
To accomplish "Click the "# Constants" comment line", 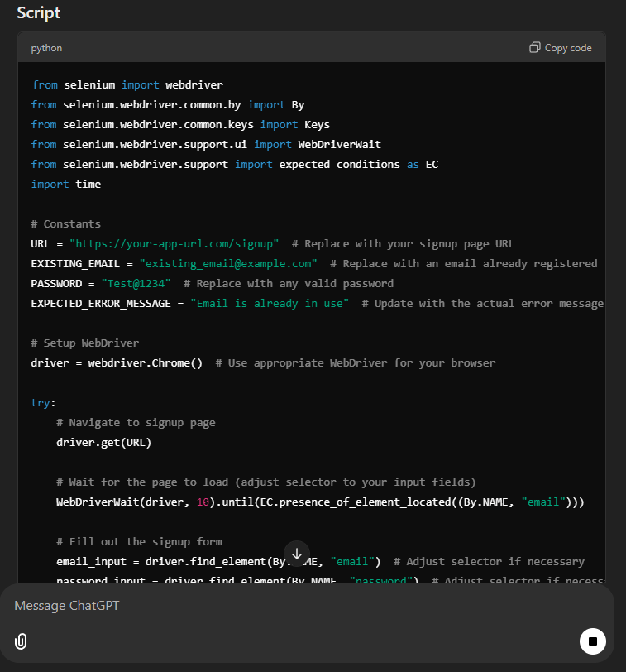I will pyautogui.click(x=66, y=224).
